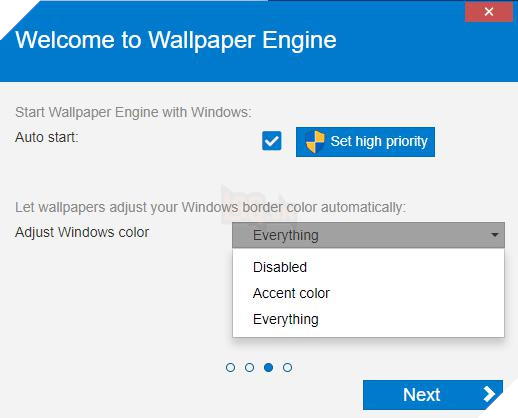Click the dropdown caret arrow beside Everything
The height and width of the screenshot is (418, 518).
tap(495, 235)
